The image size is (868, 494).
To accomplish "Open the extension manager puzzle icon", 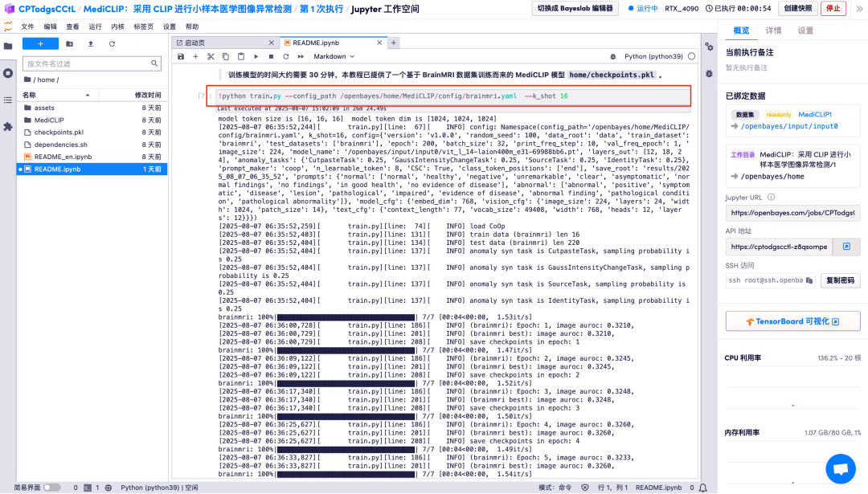I will click(x=8, y=127).
